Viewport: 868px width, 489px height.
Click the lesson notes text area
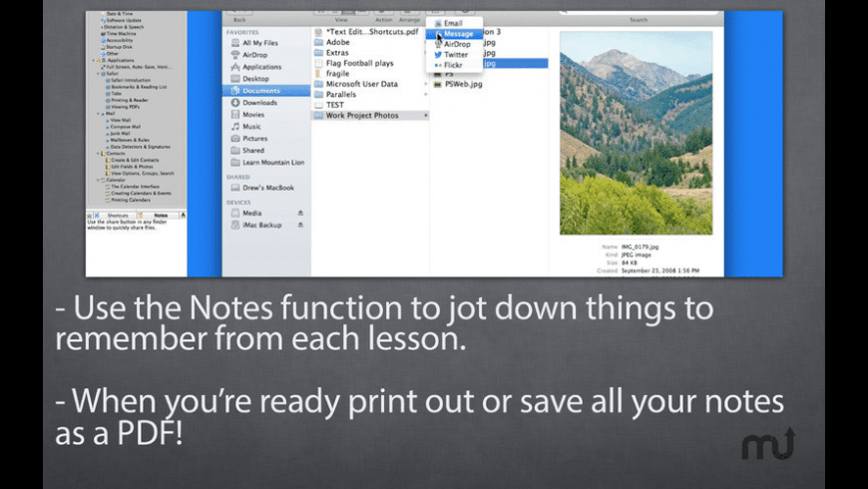pos(136,247)
